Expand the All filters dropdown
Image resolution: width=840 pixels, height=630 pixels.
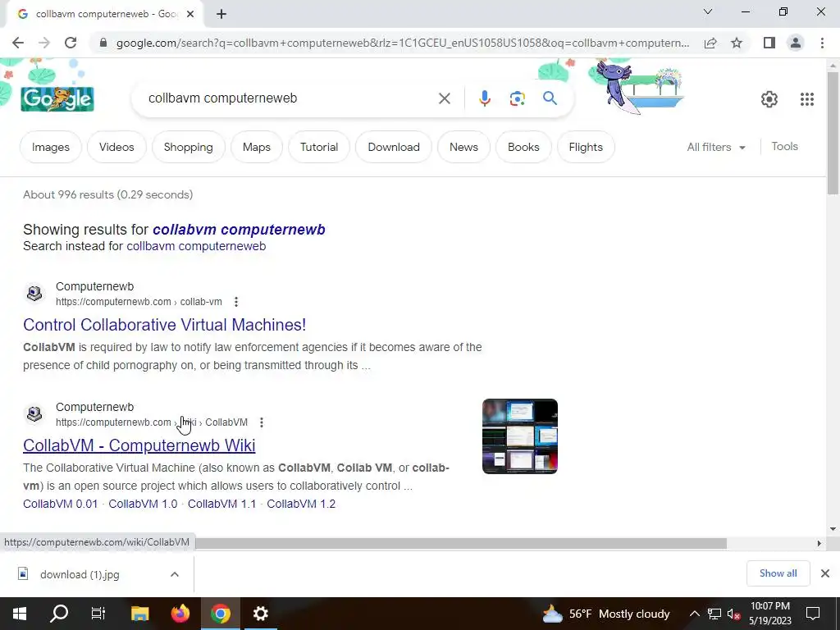pos(716,148)
